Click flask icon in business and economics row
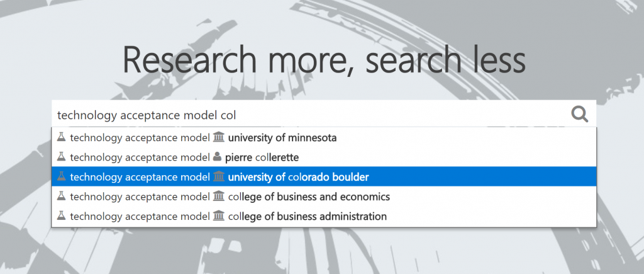Screen dimensions: 644x274 tap(62, 197)
